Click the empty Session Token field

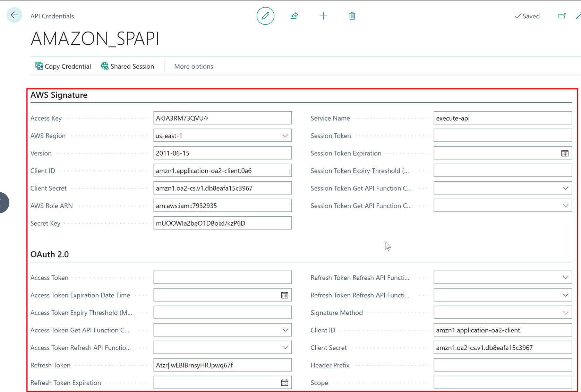(x=503, y=136)
